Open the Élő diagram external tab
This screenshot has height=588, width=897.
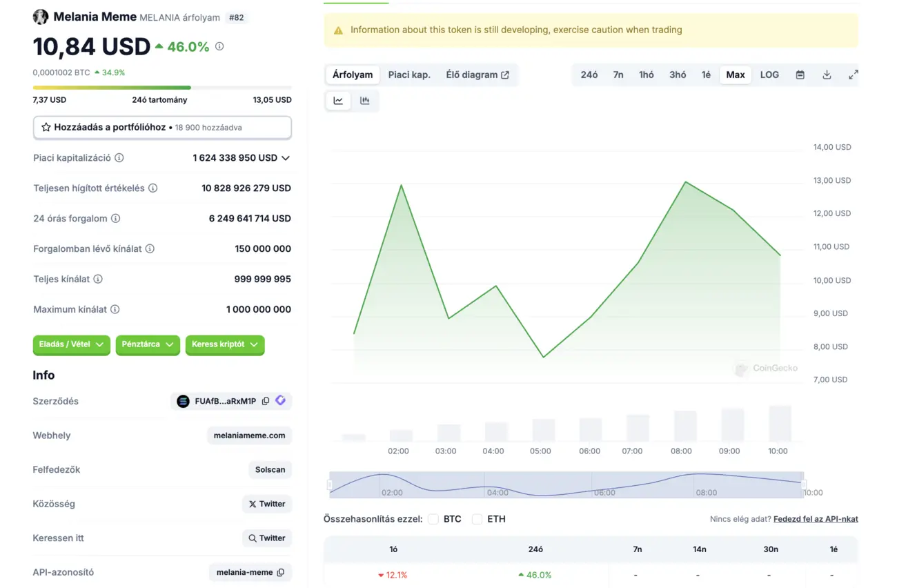(477, 75)
